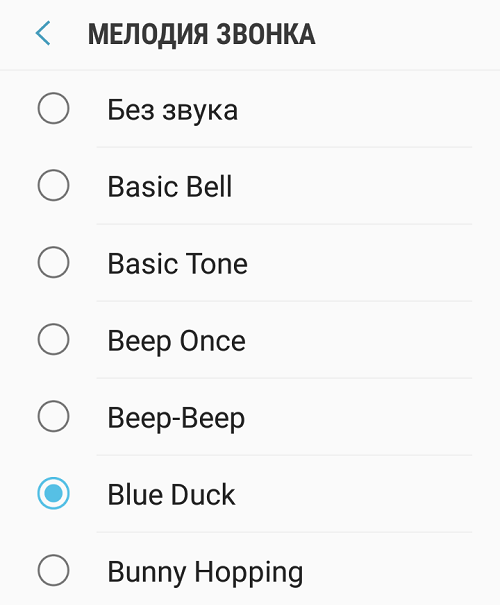Select the Bunny Hopping radio button
The width and height of the screenshot is (500, 605).
(54, 570)
